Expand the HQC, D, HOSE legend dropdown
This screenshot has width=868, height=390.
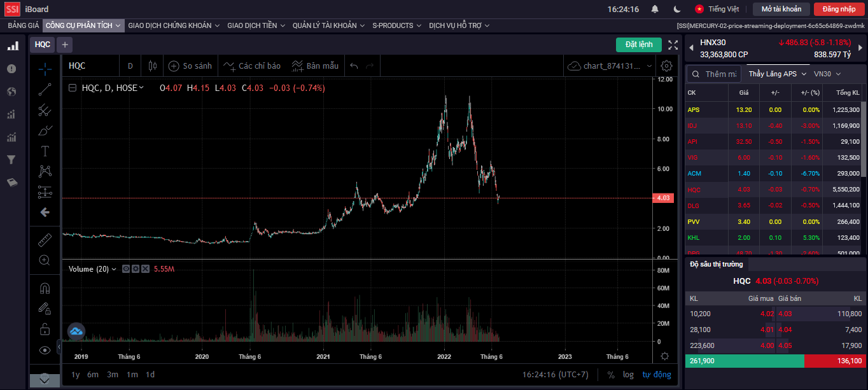click(x=141, y=88)
